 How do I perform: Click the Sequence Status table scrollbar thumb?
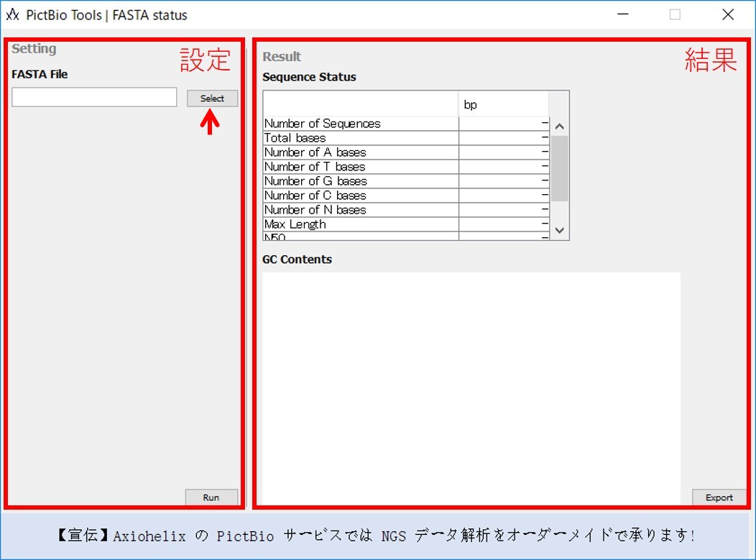pyautogui.click(x=560, y=169)
